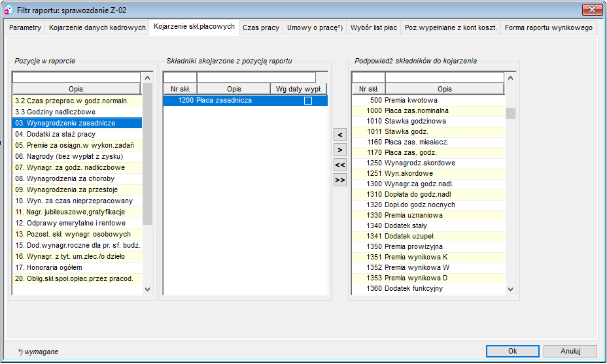Click Opis header in Podpowiedź składników list
Screen dimensions: 607x364
[444, 89]
